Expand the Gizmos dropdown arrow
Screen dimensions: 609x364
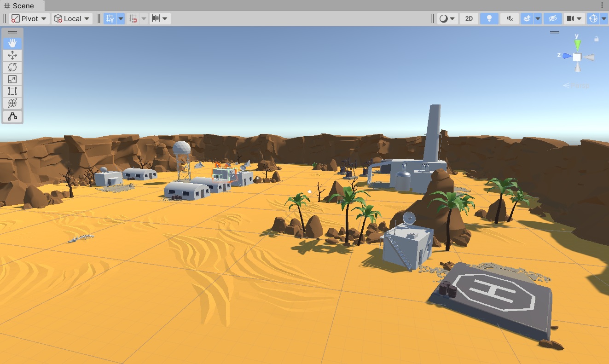coord(603,18)
